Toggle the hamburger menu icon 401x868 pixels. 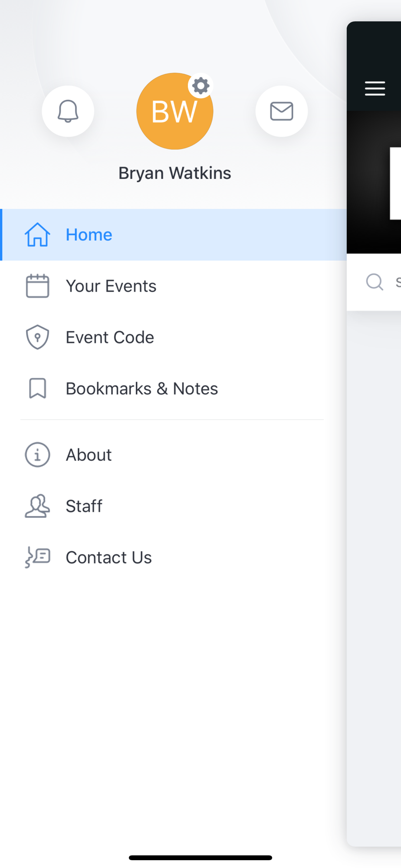pos(375,89)
